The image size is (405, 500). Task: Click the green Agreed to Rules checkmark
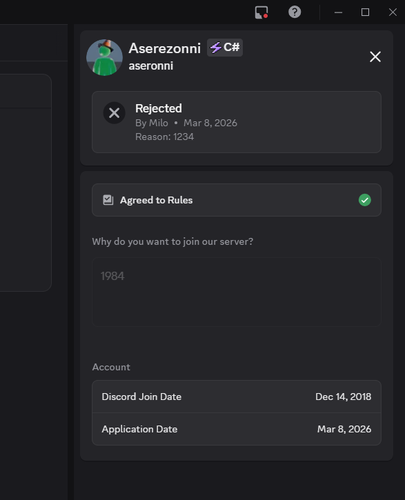(365, 200)
